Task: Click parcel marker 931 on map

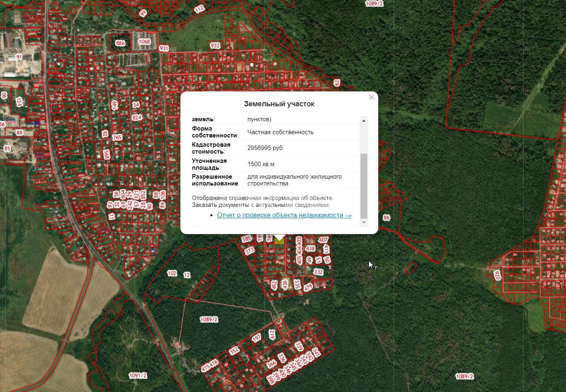Action: tap(164, 48)
